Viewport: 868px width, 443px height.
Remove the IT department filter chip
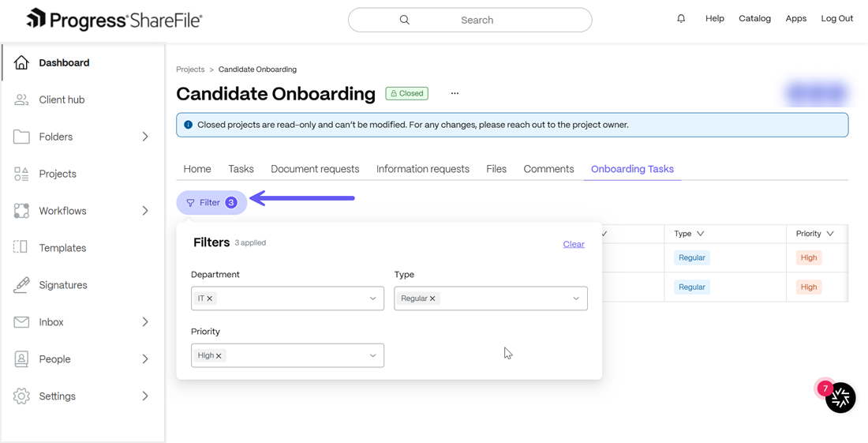click(210, 298)
